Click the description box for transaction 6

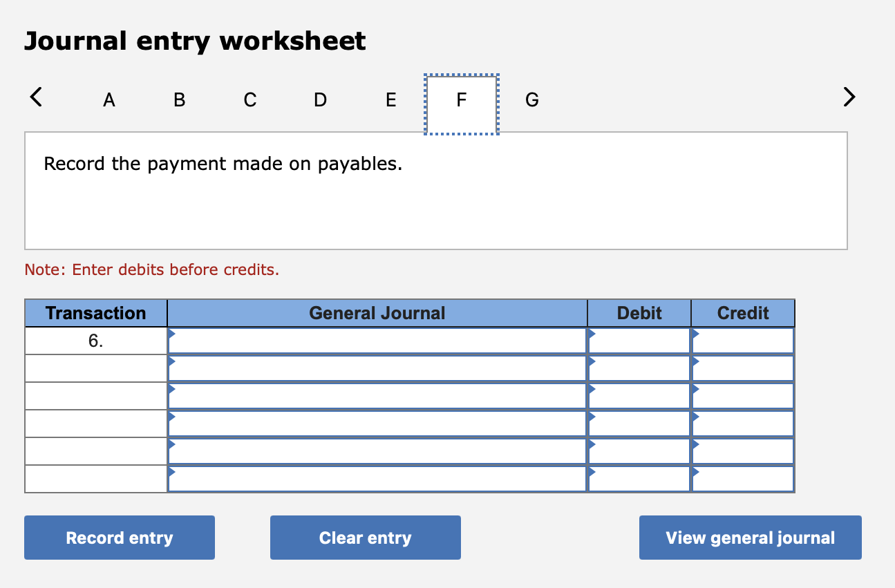point(435,190)
